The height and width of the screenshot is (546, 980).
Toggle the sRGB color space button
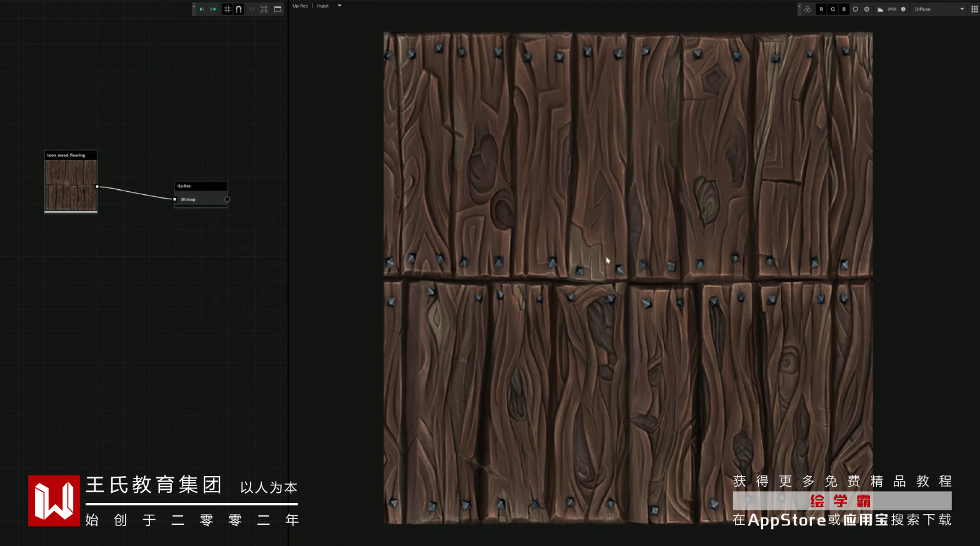click(x=892, y=9)
